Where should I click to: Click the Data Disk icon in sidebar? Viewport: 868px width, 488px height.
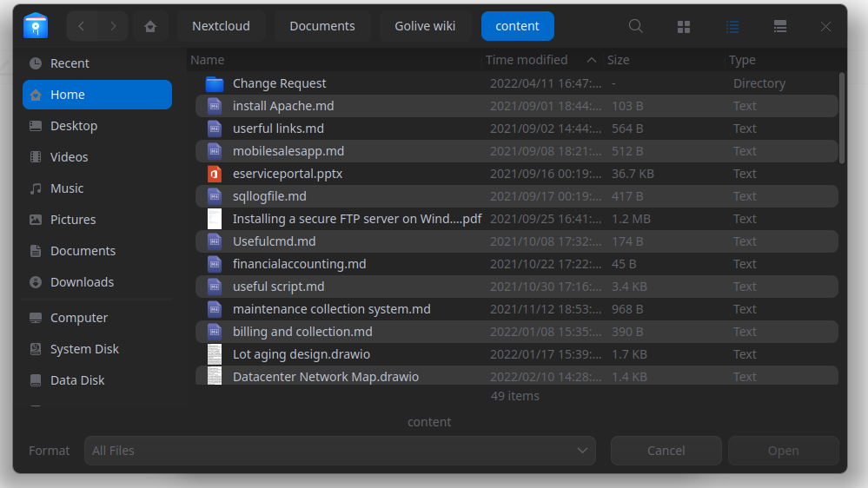[x=36, y=380]
